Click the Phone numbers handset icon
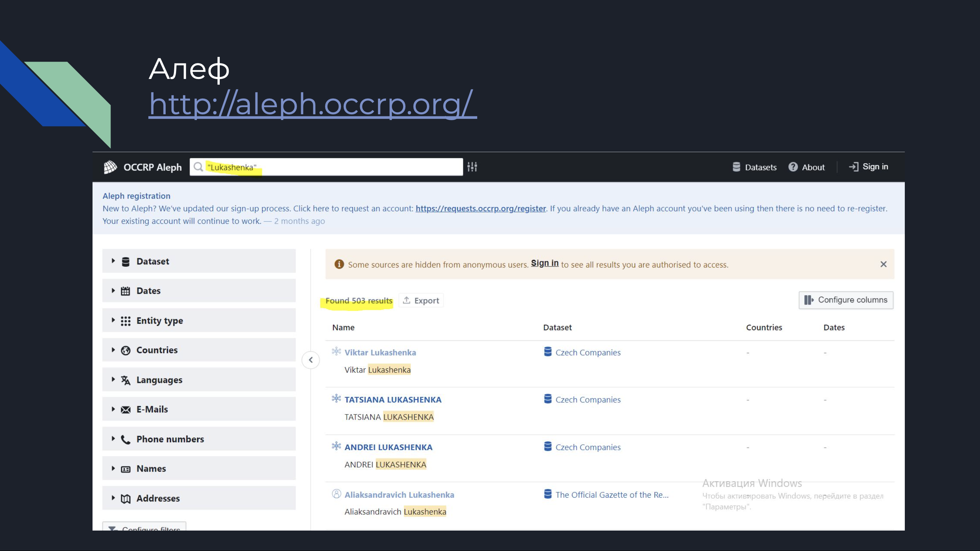Viewport: 980px width, 551px height. pos(125,439)
